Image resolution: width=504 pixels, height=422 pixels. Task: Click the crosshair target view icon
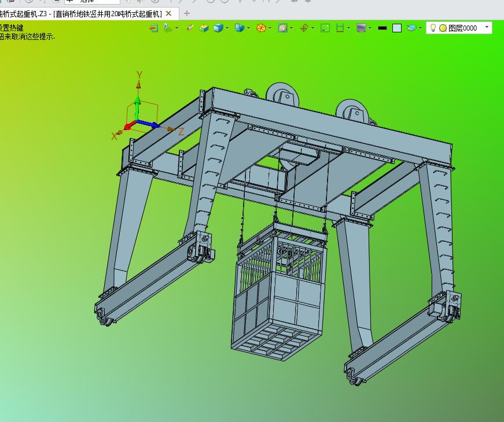[304, 28]
